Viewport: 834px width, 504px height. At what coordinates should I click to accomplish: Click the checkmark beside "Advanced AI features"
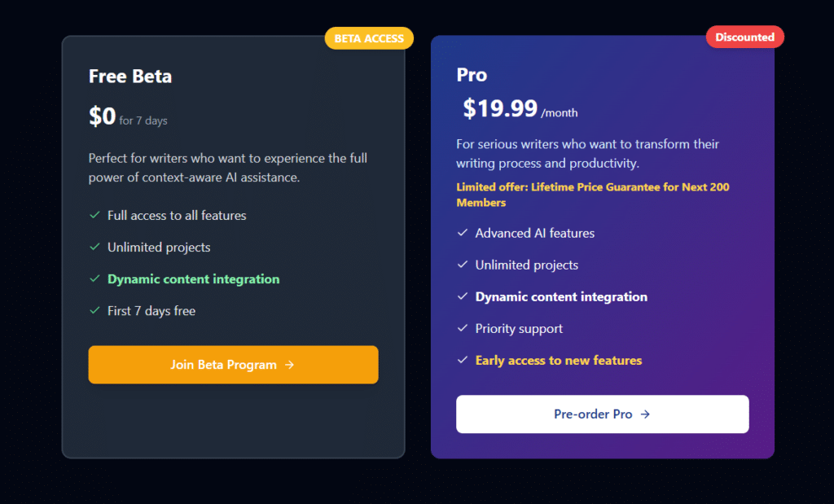(462, 233)
